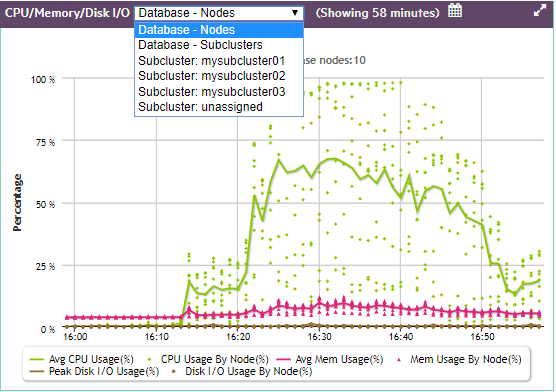Screen dimensions: 556x392
Task: Pick Subcluster: mysubcluster02 from dropdown
Action: (219, 76)
